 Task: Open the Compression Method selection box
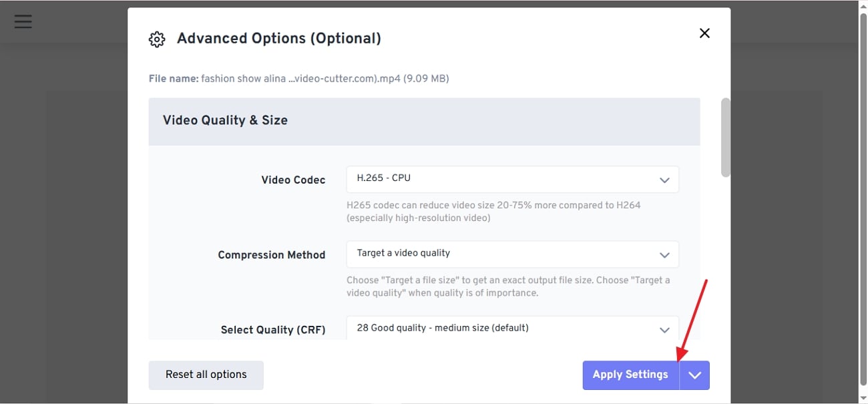512,254
